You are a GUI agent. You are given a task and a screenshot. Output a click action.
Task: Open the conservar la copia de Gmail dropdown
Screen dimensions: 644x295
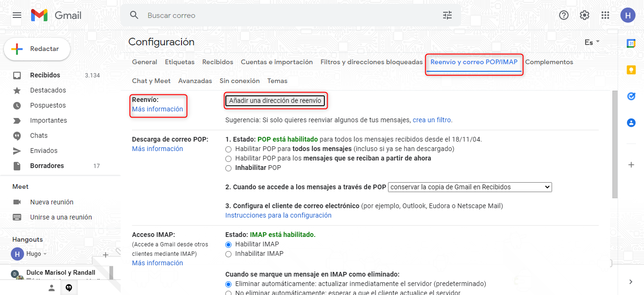click(x=470, y=187)
